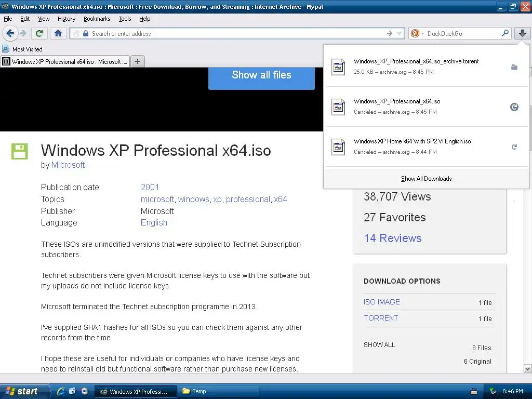
Task: Toggle the Downloads arrow toolbar button
Action: [x=523, y=33]
